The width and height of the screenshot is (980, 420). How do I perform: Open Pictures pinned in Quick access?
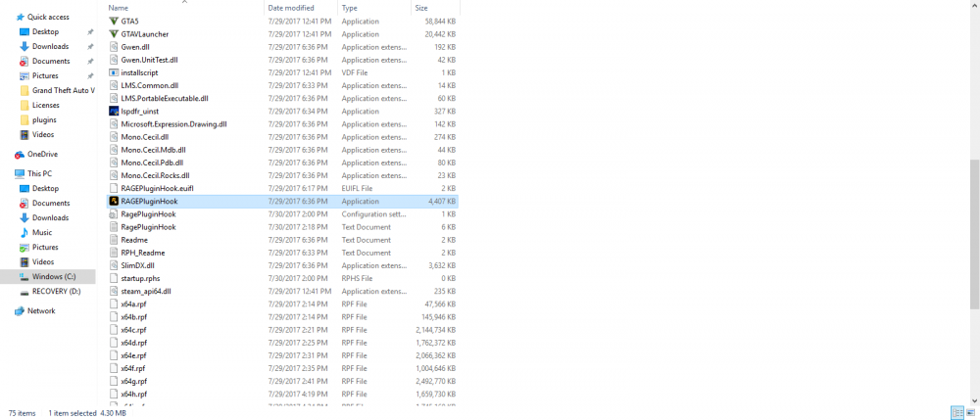coord(45,75)
